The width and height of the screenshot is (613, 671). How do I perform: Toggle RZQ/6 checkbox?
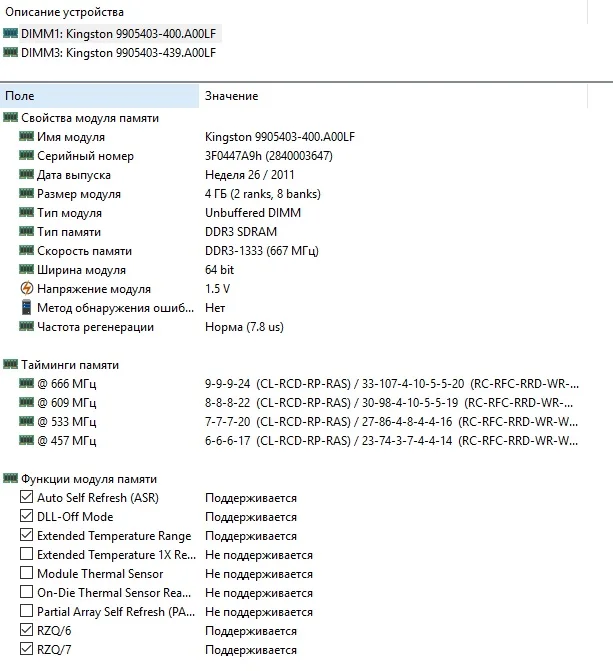click(27, 630)
